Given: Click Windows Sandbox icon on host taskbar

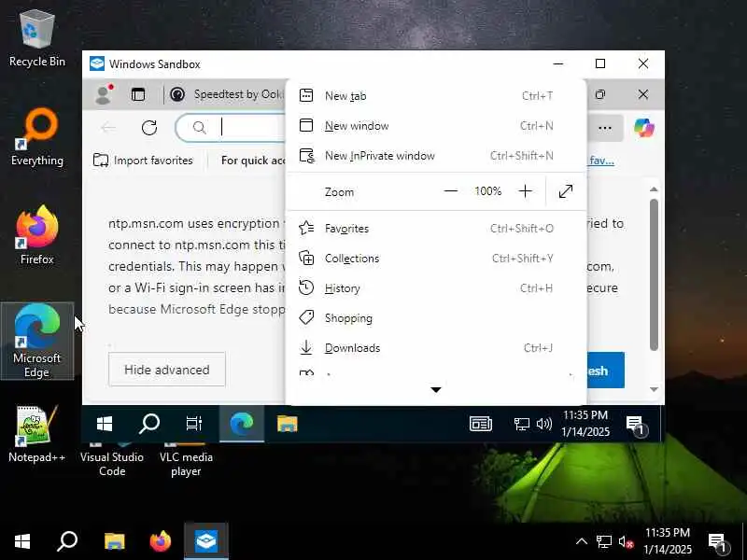Looking at the screenshot, I should pos(206,541).
